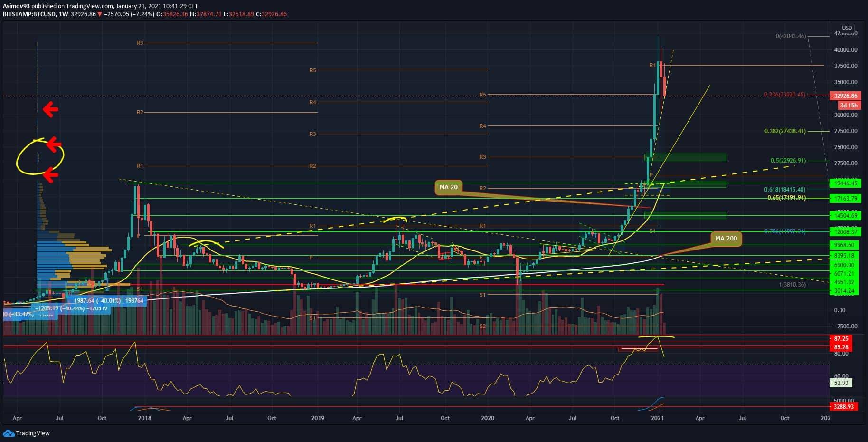Click the -1205.19 (-40.44%) measurement label
The width and height of the screenshot is (868, 442).
pyautogui.click(x=71, y=308)
